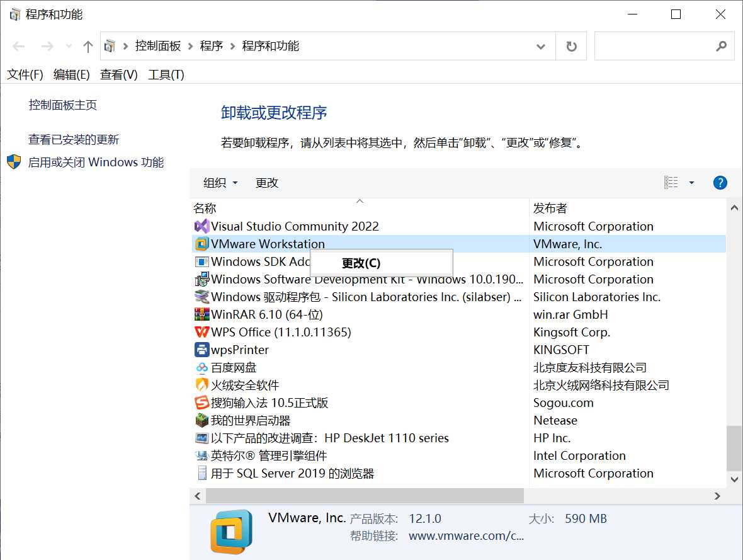Click the win.rar GmbH publisher cell
The width and height of the screenshot is (743, 560).
(570, 314)
